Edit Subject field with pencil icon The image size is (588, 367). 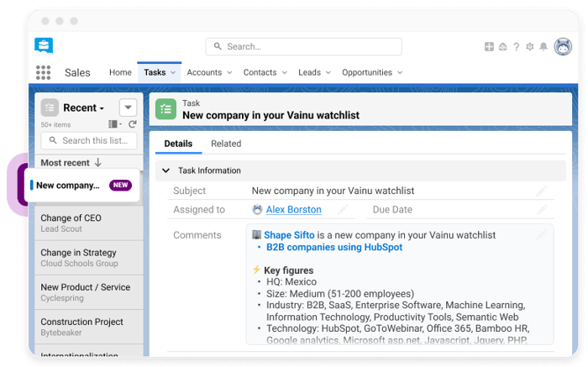coord(542,191)
